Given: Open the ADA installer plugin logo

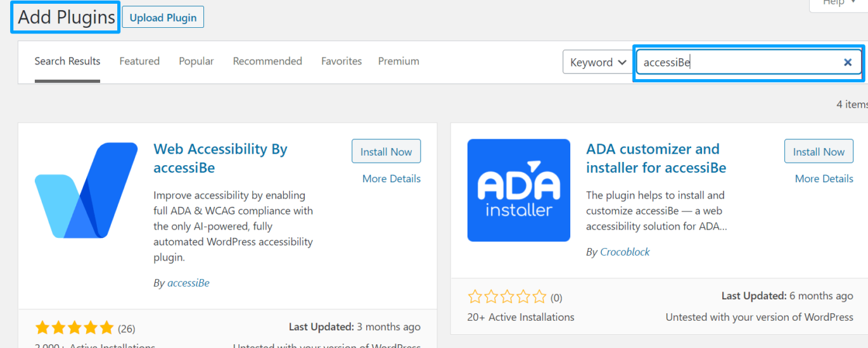Looking at the screenshot, I should (519, 190).
